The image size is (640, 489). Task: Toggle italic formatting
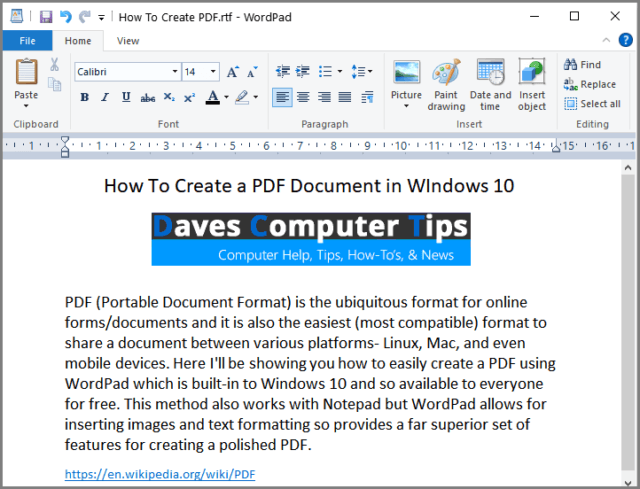[x=105, y=97]
